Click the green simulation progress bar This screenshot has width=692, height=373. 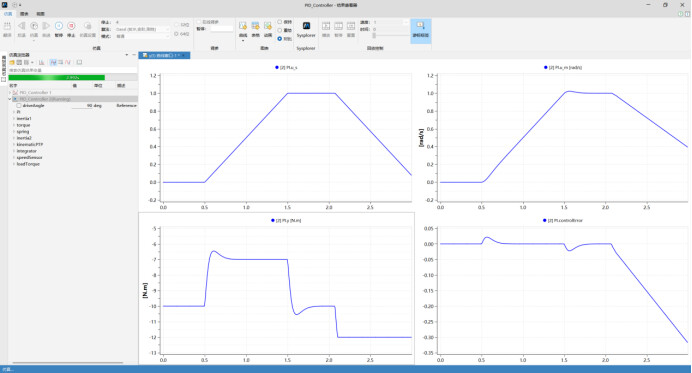tap(56, 78)
